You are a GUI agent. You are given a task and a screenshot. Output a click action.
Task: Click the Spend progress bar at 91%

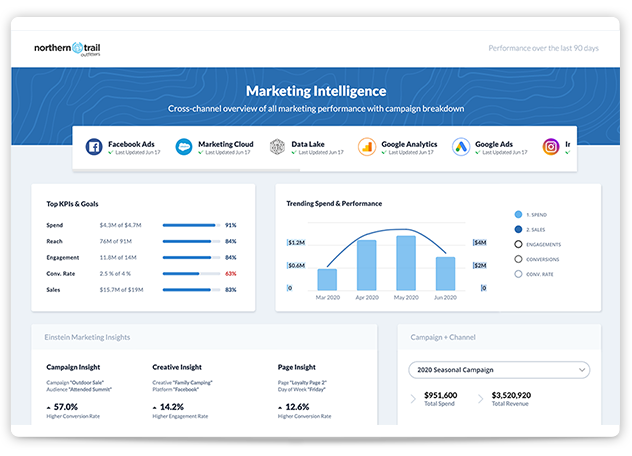pyautogui.click(x=191, y=225)
